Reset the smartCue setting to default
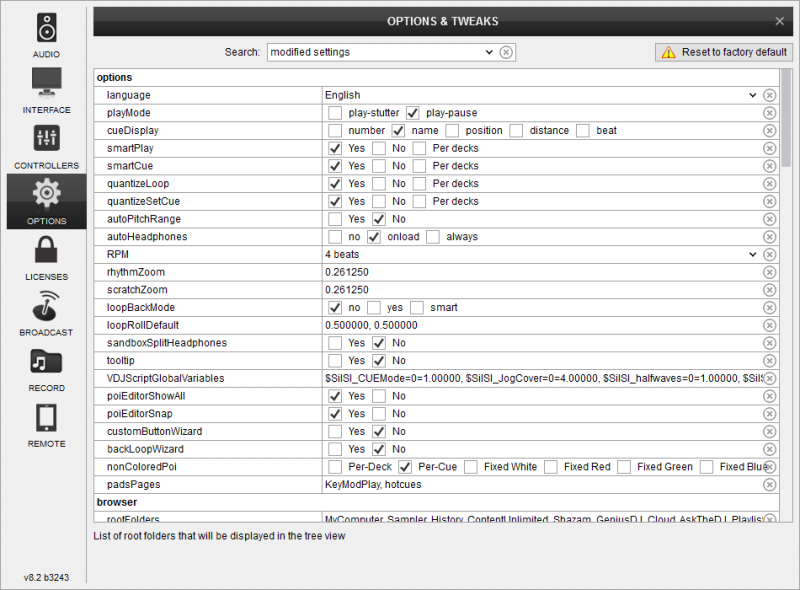This screenshot has height=590, width=800. 769,166
